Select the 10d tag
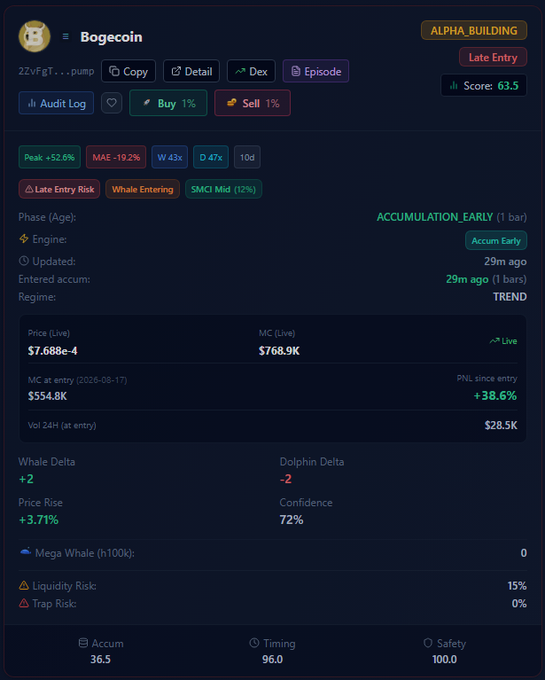 pyautogui.click(x=247, y=157)
